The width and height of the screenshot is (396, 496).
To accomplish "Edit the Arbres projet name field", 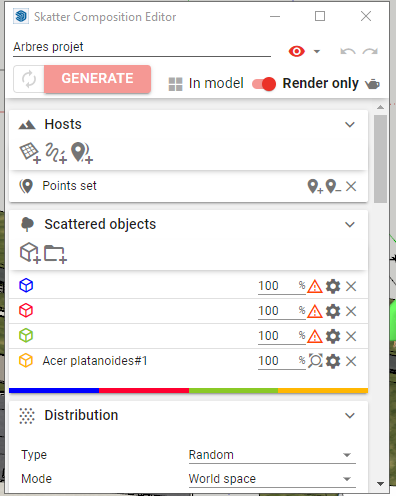I will 142,47.
